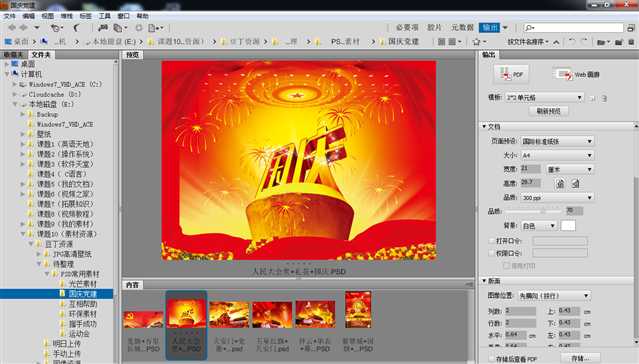Screen dimensions: 639x364
Task: Open the thumbnail quality options icon
Action: click(x=455, y=42)
